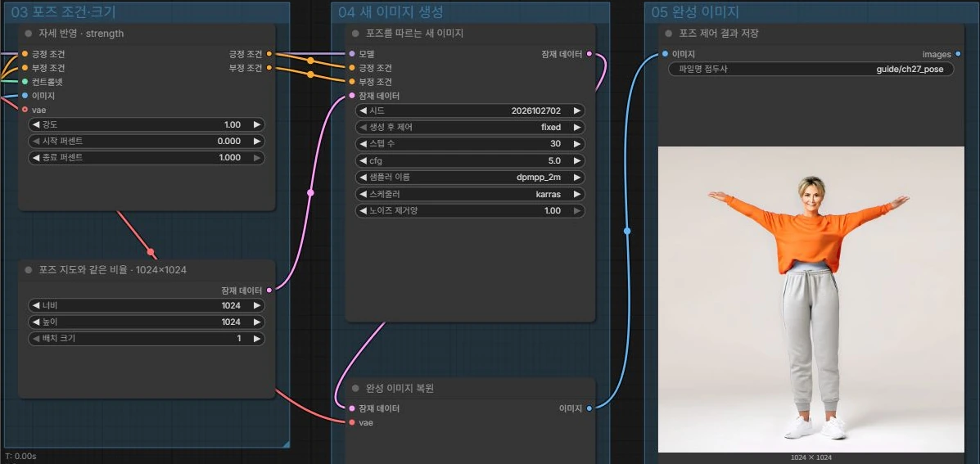The height and width of the screenshot is (464, 980).
Task: Click the 이미지 input socket on 자세 반영 node
Action: click(25, 96)
